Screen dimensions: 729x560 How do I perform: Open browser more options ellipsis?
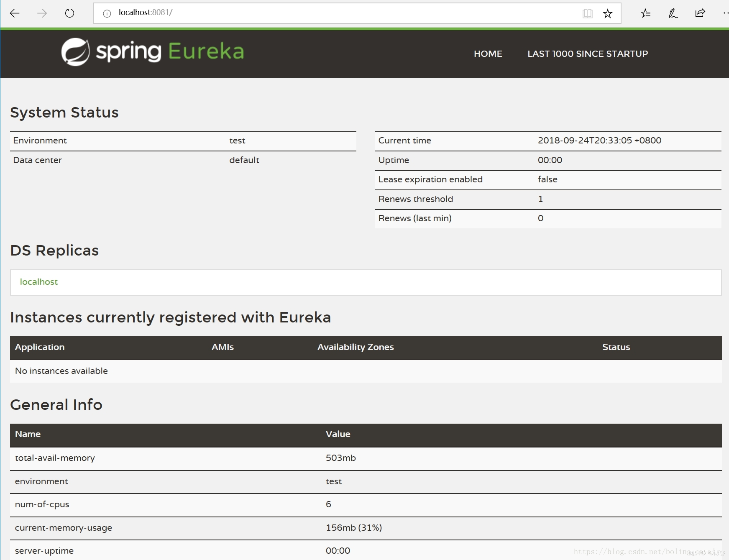pyautogui.click(x=725, y=13)
